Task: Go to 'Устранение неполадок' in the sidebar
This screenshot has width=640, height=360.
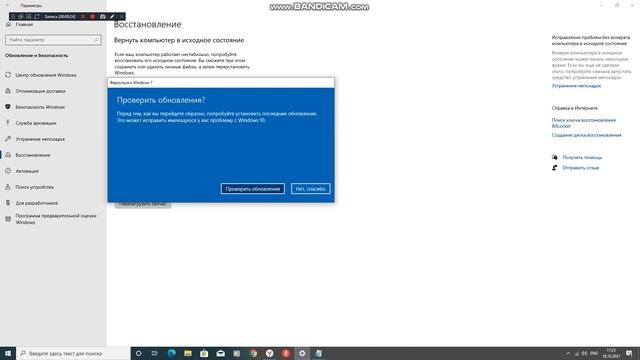Action: [x=40, y=139]
